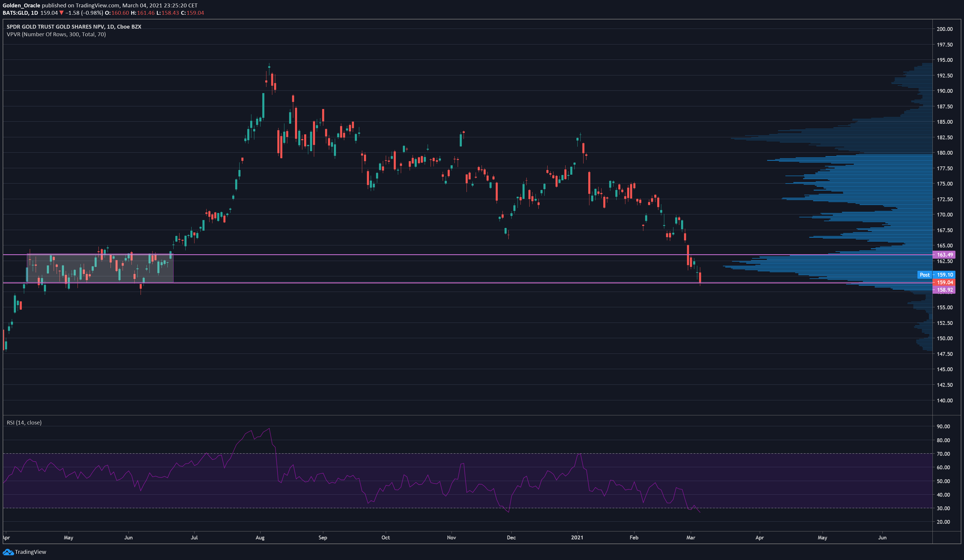Image resolution: width=964 pixels, height=560 pixels.
Task: Click the Jul label on time axis
Action: [x=194, y=537]
